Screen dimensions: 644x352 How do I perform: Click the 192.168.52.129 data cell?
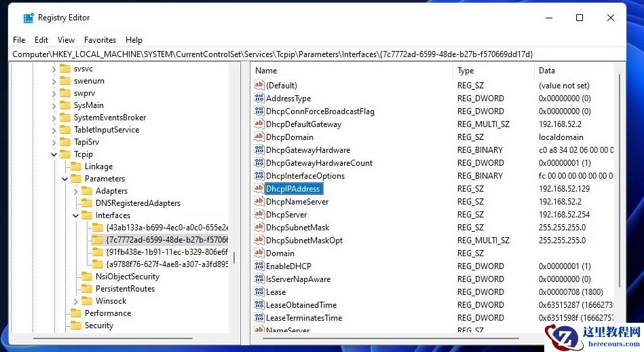[x=565, y=189]
